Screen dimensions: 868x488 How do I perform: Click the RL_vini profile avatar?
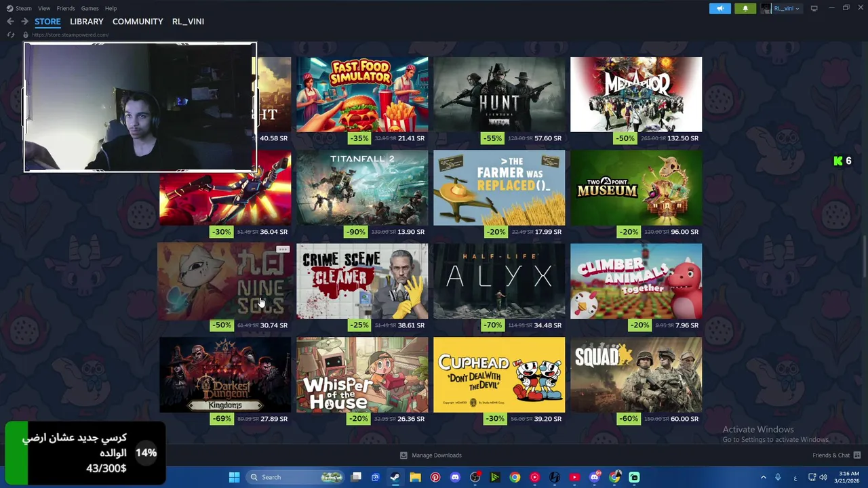click(x=766, y=8)
